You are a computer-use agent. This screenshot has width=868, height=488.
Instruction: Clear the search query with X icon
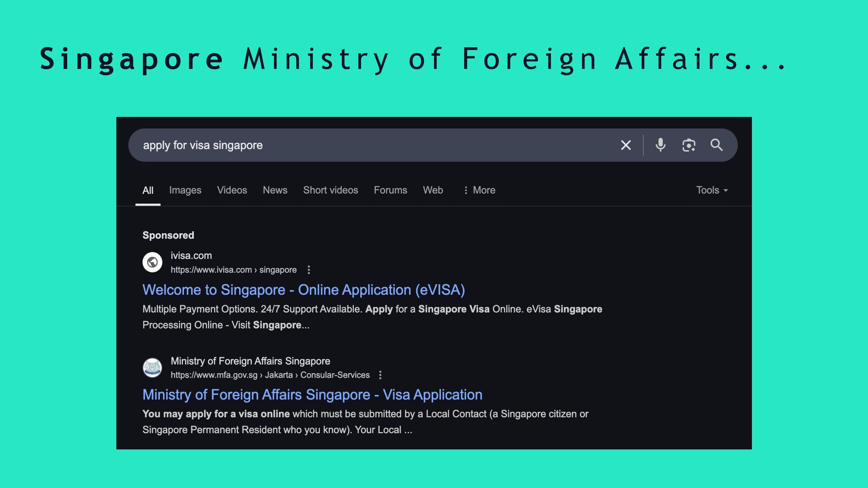[626, 145]
